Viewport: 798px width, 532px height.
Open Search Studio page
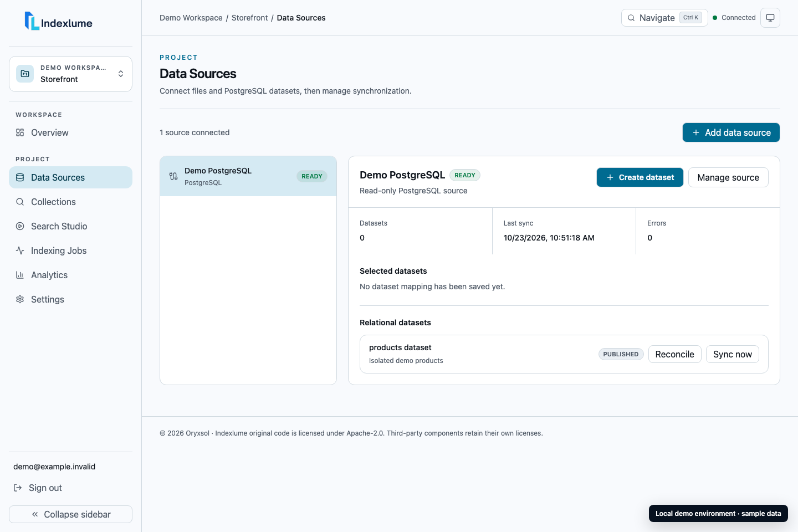[x=70, y=226]
